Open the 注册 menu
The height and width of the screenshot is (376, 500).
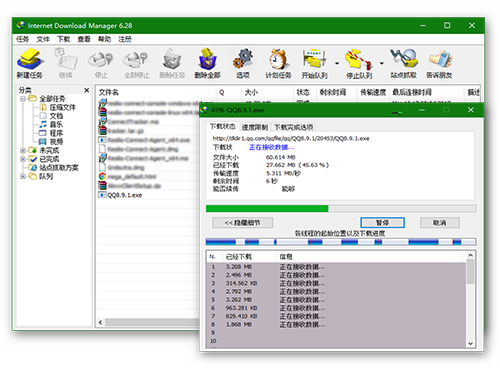[125, 39]
